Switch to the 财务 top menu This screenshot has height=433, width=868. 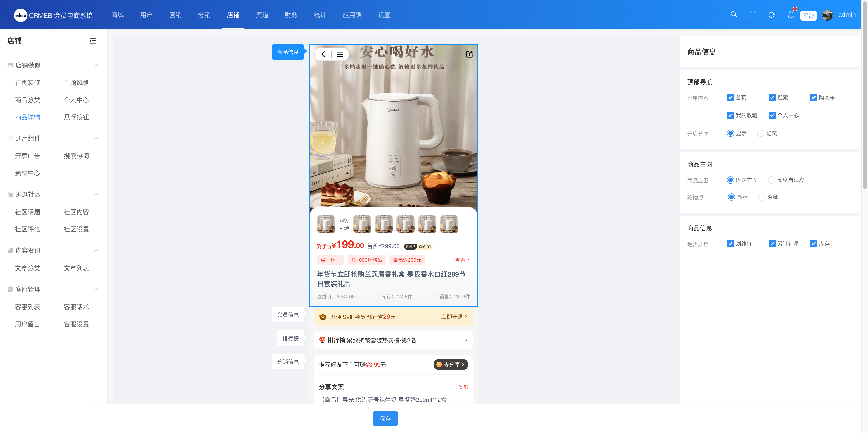pyautogui.click(x=291, y=15)
